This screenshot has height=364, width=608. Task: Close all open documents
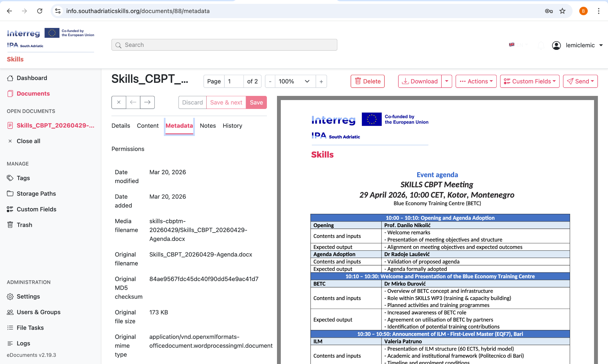pyautogui.click(x=28, y=141)
